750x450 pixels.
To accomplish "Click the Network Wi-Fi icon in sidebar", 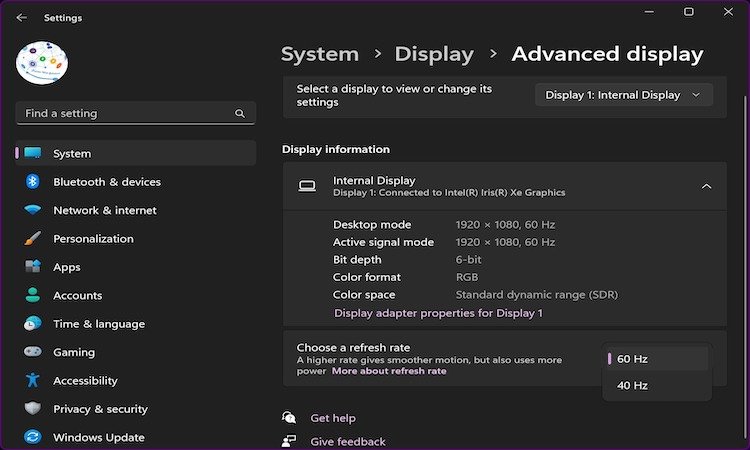I will pos(33,209).
